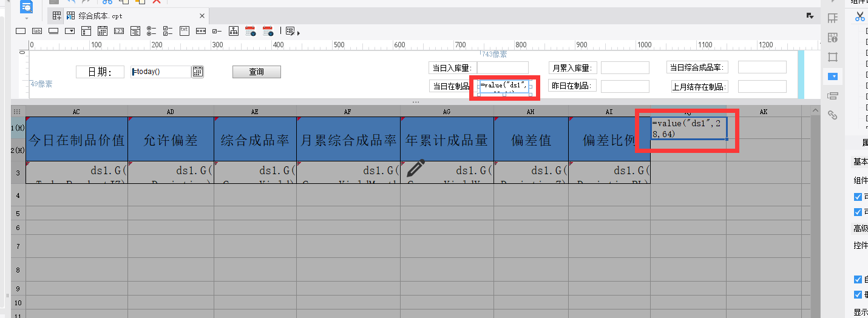Click the report preview icon
The image size is (868, 318).
27,7
